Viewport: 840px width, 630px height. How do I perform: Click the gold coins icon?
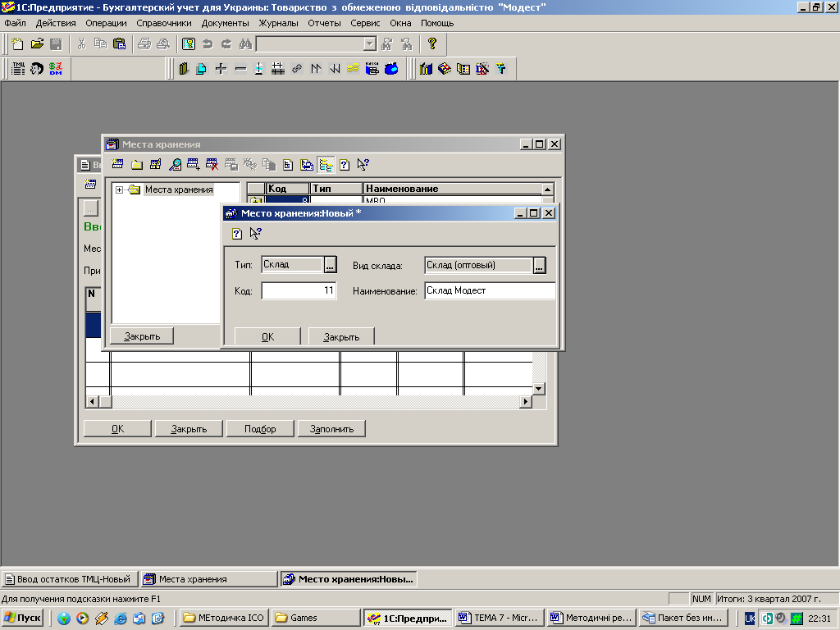[x=353, y=69]
